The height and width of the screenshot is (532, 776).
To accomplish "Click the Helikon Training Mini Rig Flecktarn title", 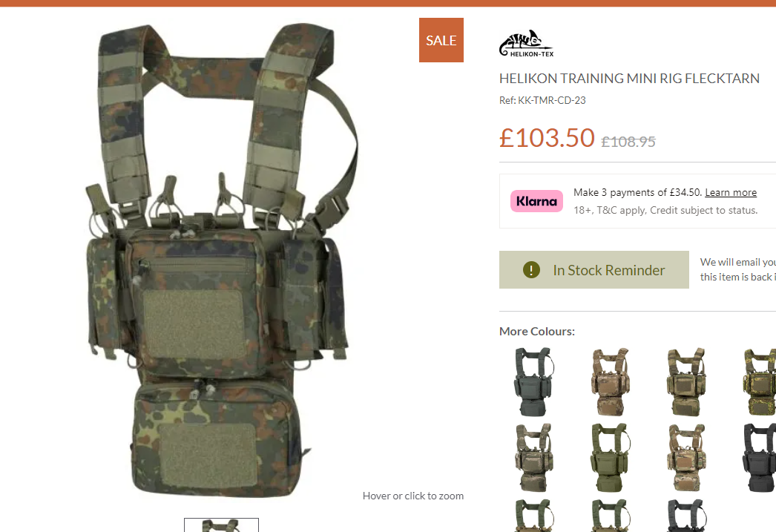I will (629, 78).
